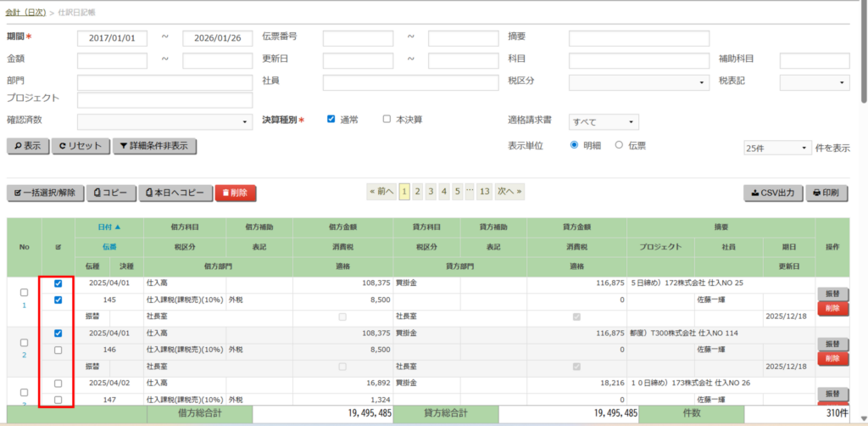Go to page 3 in pagination
The height and width of the screenshot is (426, 868).
pos(431,192)
